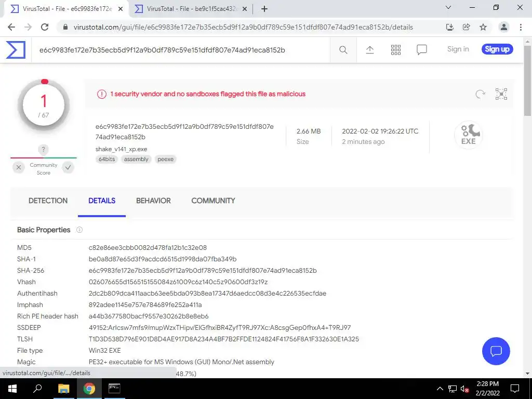Click the detection score 1 / 67 gauge
The height and width of the screenshot is (399, 532).
[44, 106]
